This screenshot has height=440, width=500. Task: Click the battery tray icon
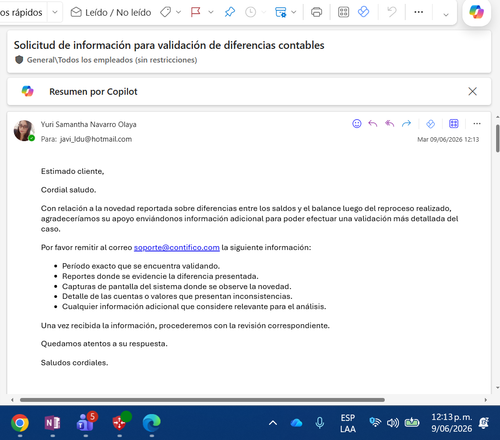[x=412, y=423]
